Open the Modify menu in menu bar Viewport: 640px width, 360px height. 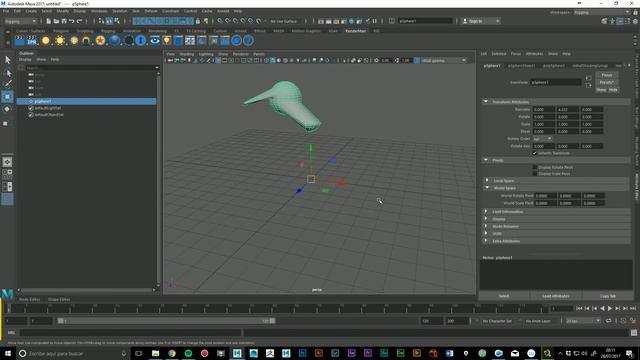(62, 11)
